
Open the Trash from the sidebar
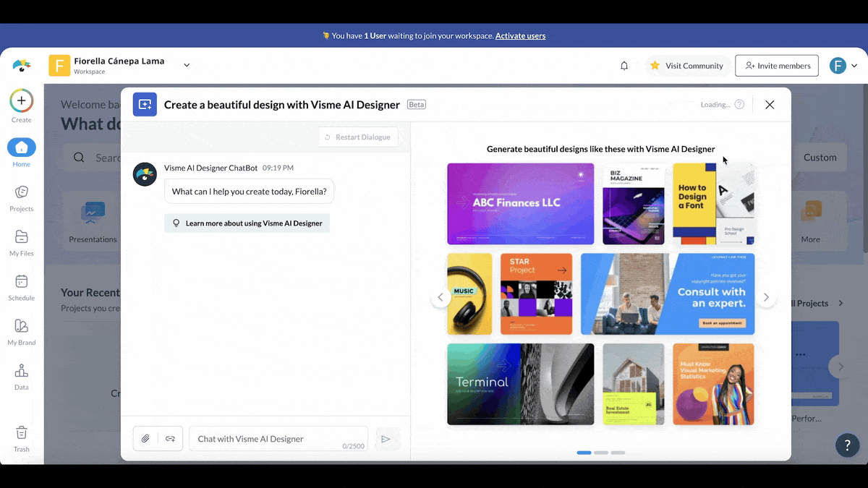pos(21,435)
